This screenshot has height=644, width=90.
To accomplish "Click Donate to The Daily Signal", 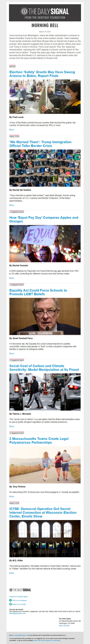I will (18, 596).
